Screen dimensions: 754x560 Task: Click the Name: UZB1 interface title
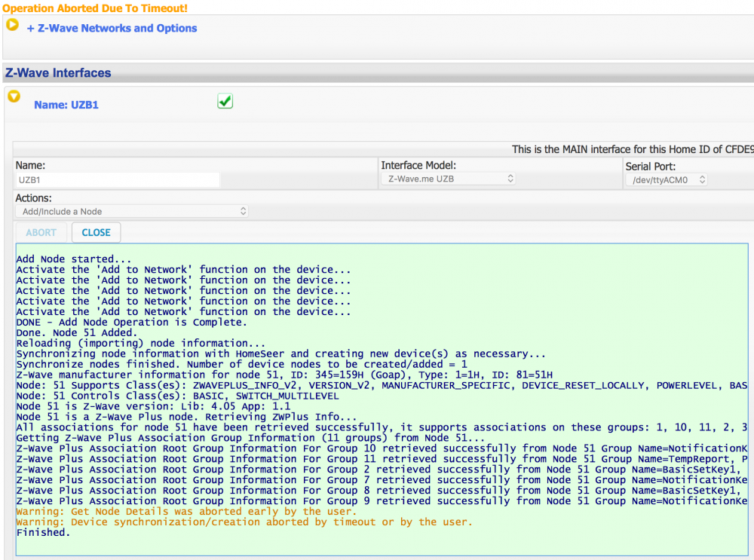66,106
